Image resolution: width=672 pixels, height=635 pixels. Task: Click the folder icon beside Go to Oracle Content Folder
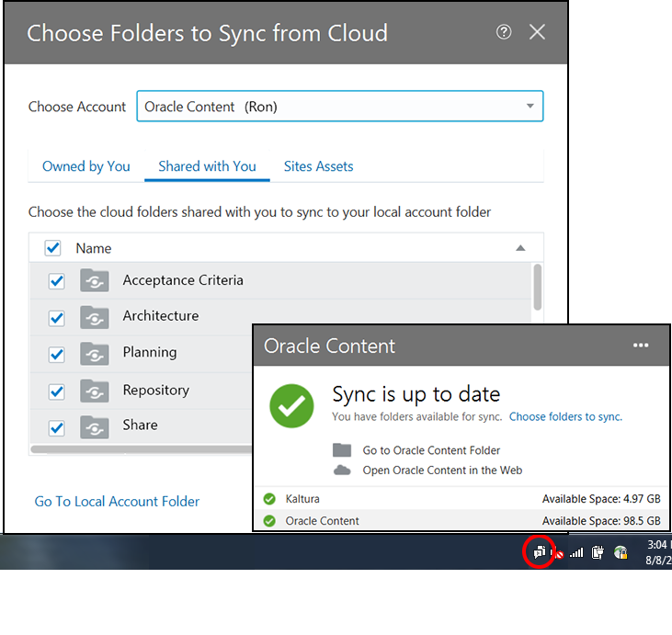click(x=342, y=450)
